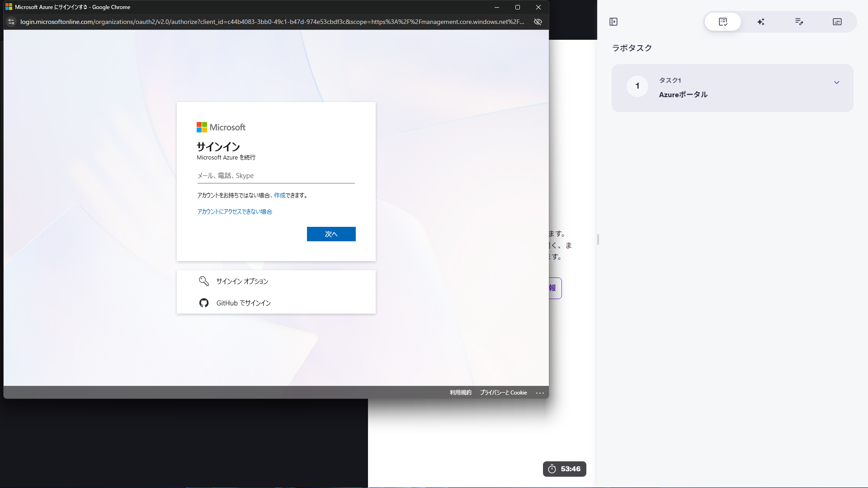Click the サインイン heading text

[218, 146]
